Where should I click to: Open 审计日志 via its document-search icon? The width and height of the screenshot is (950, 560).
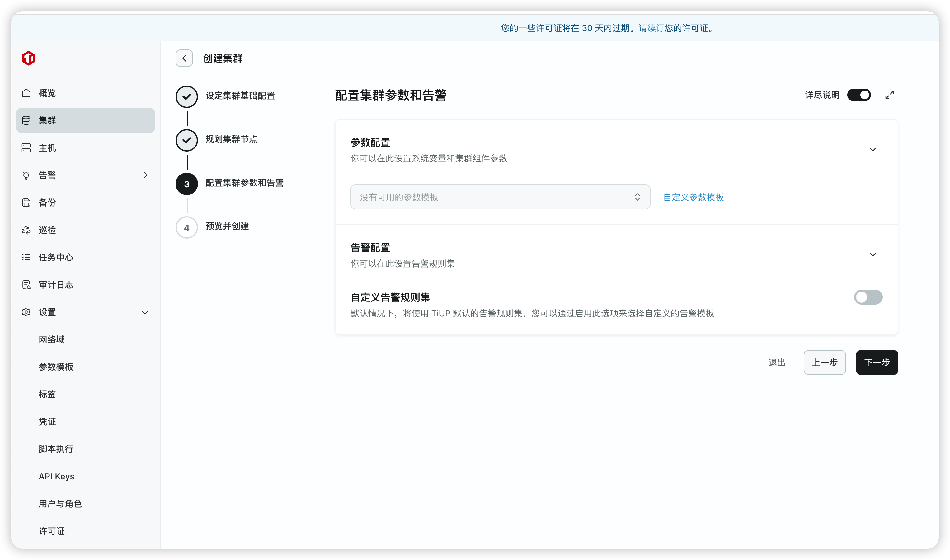click(26, 285)
